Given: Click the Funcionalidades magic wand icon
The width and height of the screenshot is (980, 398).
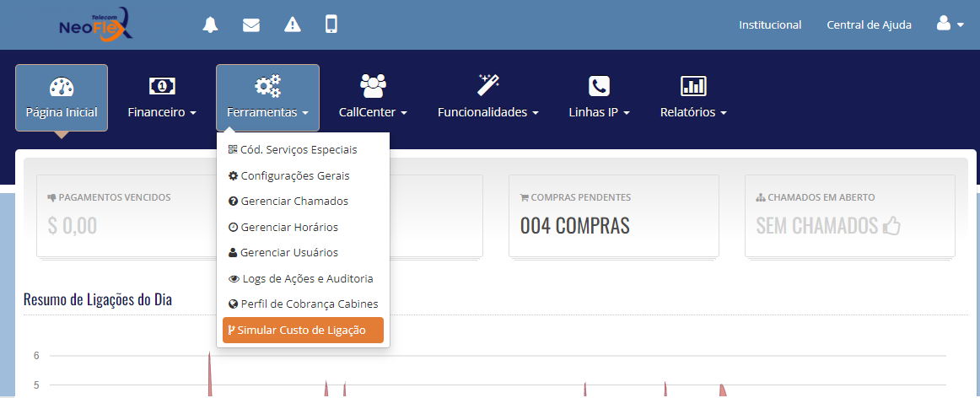Looking at the screenshot, I should pos(488,85).
